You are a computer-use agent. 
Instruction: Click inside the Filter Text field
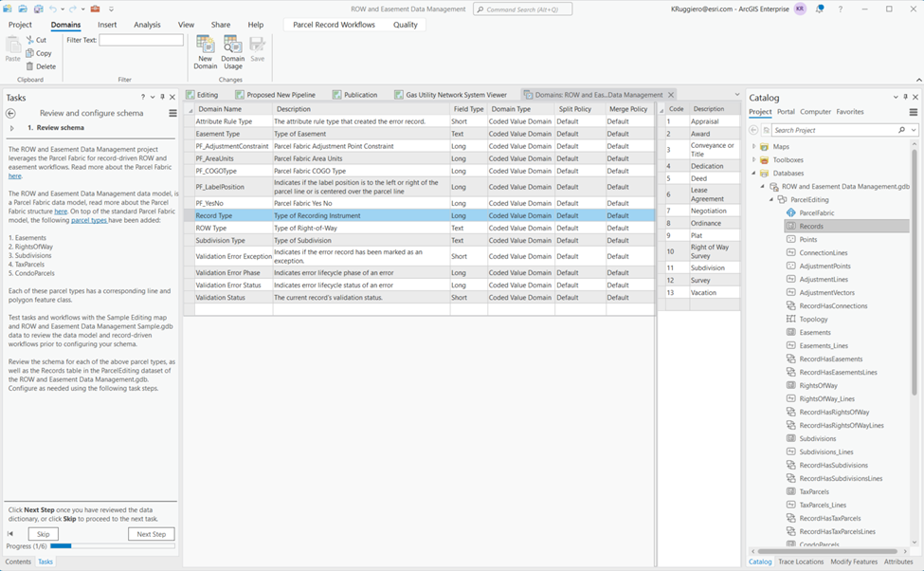click(142, 39)
